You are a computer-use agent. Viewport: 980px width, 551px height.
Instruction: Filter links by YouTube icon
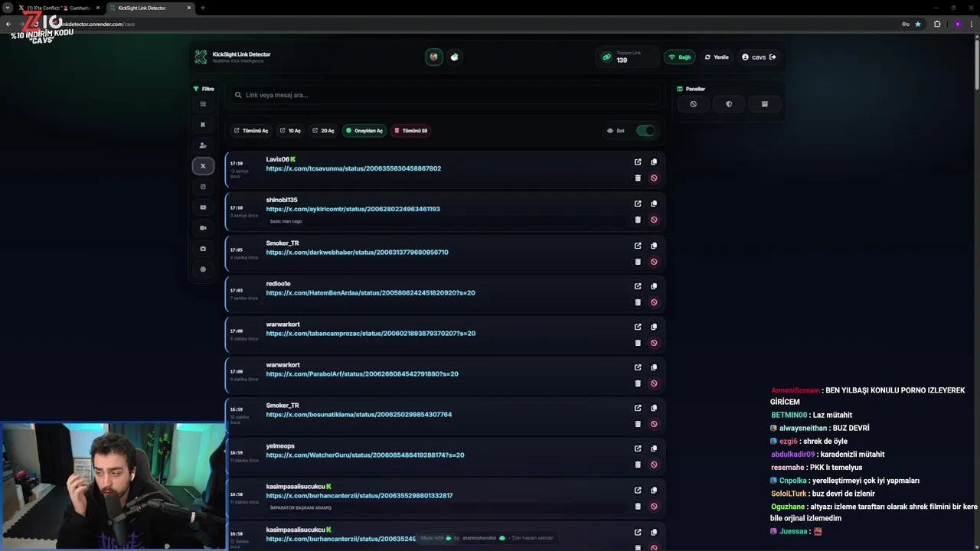pyautogui.click(x=203, y=207)
